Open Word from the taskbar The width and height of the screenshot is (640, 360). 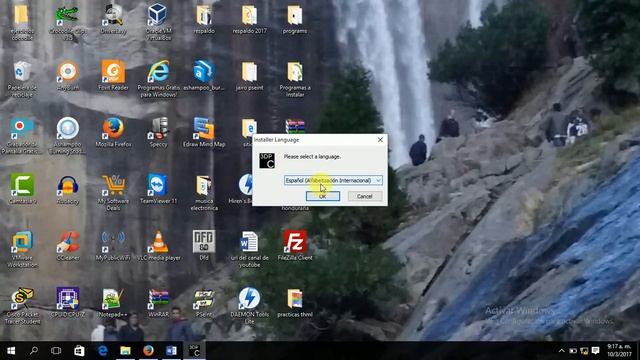pos(171,351)
